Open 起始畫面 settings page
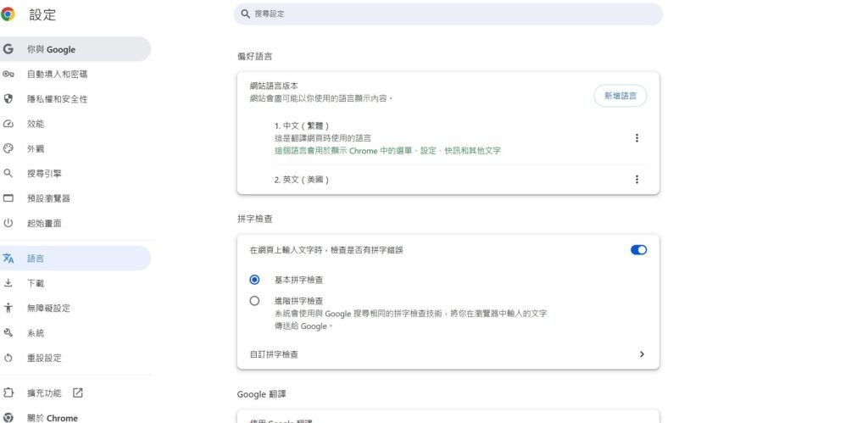868x423 pixels. point(75,223)
